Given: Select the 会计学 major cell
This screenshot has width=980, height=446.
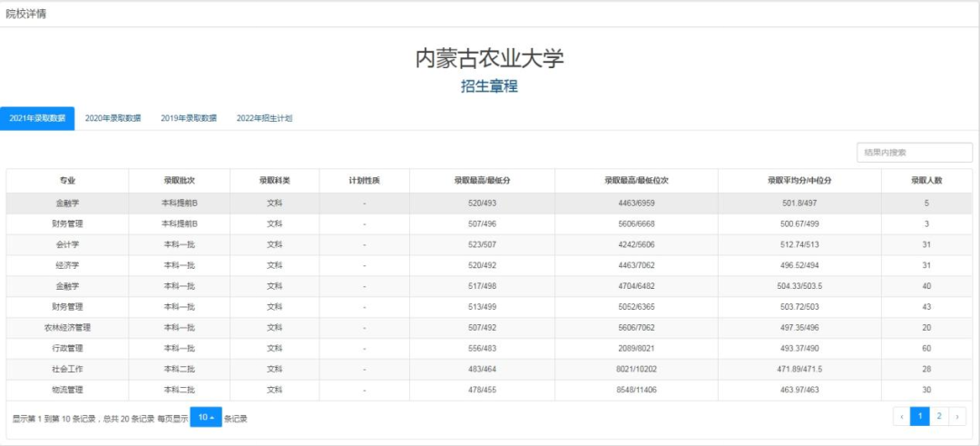Looking at the screenshot, I should tap(67, 244).
